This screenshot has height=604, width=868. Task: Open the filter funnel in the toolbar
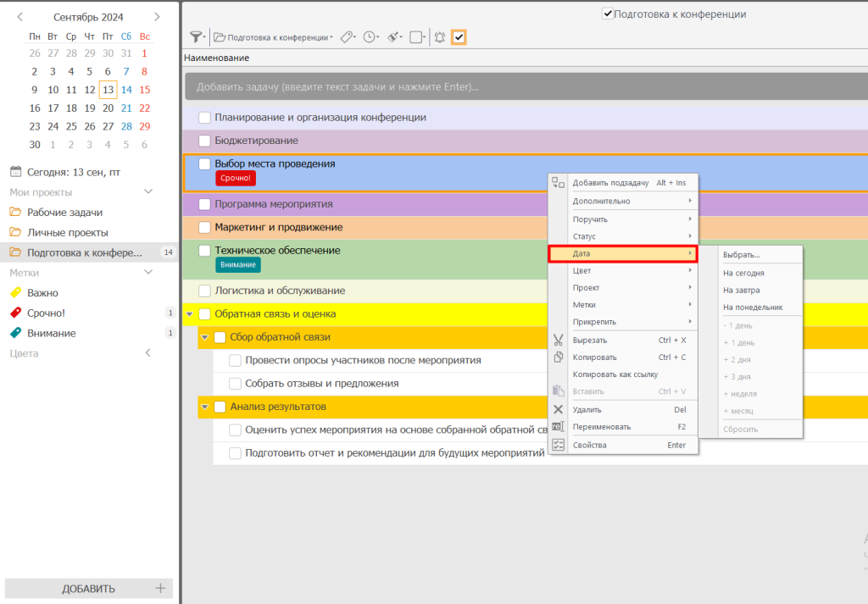(x=196, y=36)
